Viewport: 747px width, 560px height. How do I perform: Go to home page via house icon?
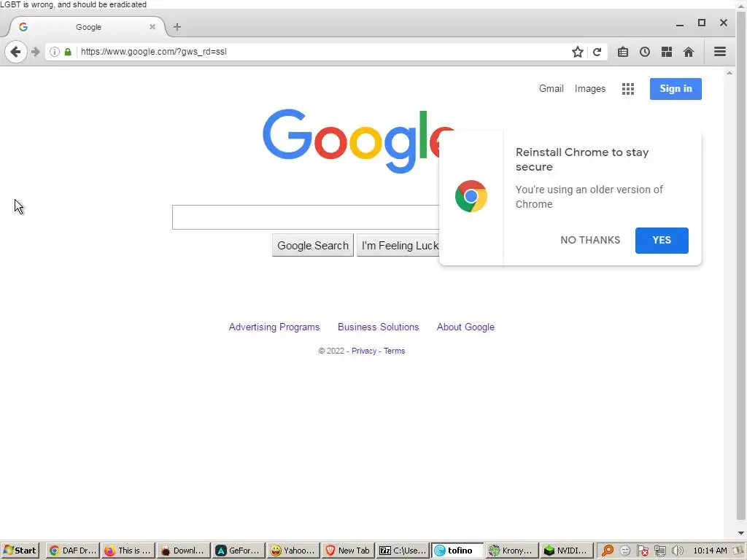click(689, 52)
